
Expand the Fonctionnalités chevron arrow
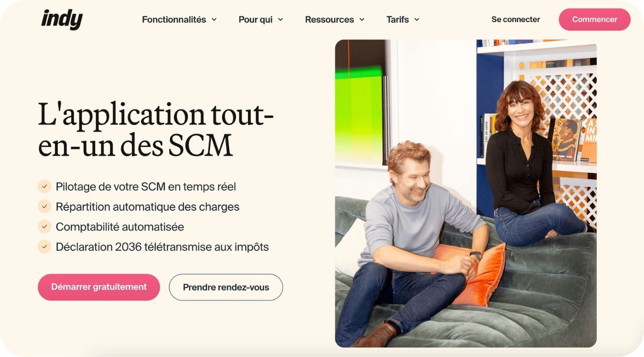pos(214,20)
